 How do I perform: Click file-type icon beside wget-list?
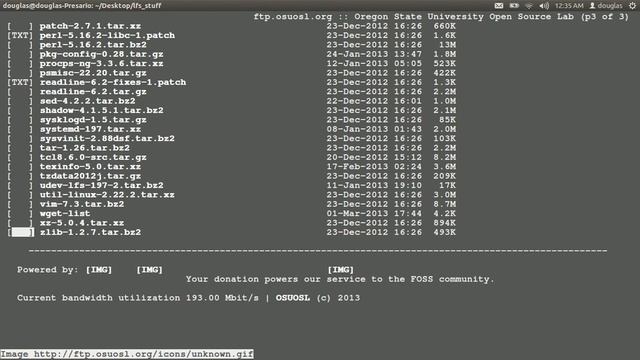[20, 214]
